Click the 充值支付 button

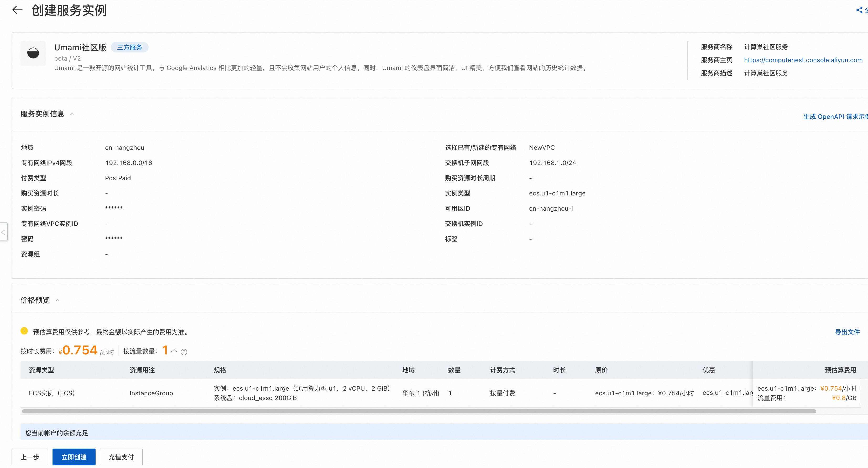point(121,457)
